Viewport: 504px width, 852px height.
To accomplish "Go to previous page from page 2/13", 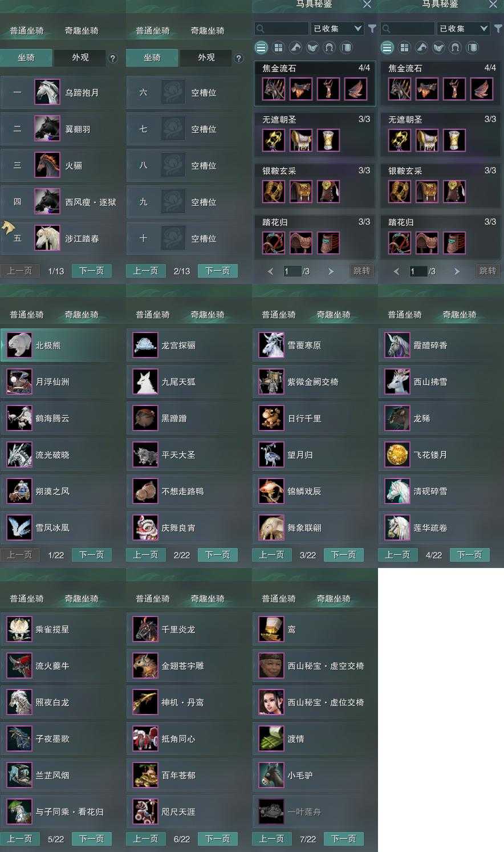I will click(145, 271).
